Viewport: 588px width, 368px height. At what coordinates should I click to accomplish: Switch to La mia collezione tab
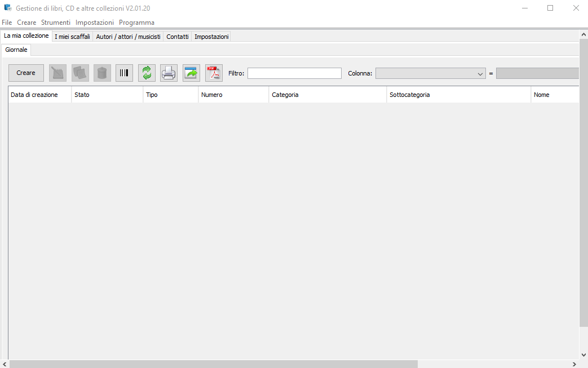(x=26, y=36)
